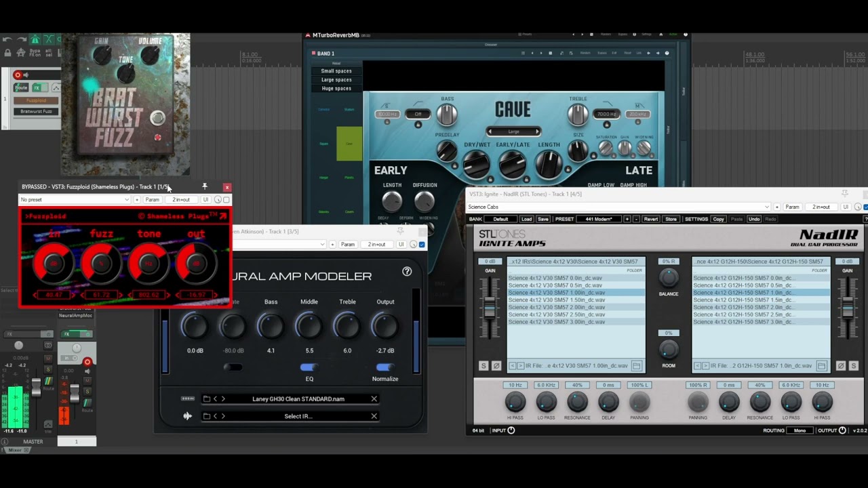Click the Bratwurst Fuzz footswitch
This screenshot has width=868, height=488.
(x=157, y=119)
